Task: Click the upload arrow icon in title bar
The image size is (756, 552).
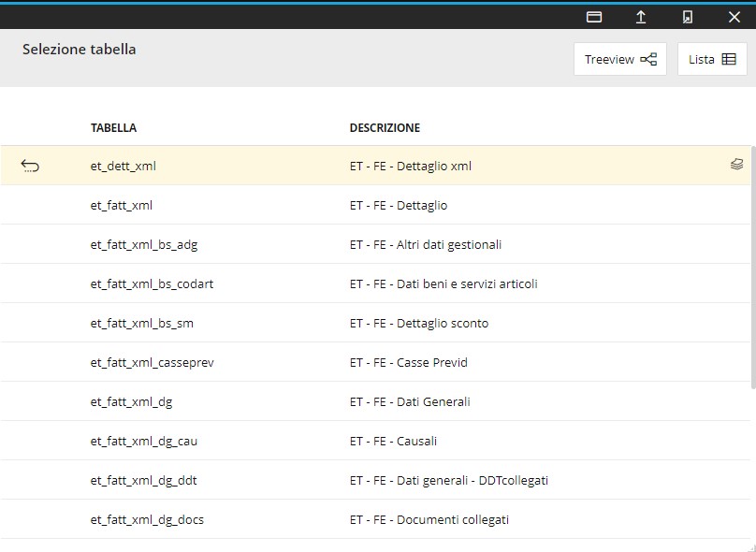Action: click(641, 17)
